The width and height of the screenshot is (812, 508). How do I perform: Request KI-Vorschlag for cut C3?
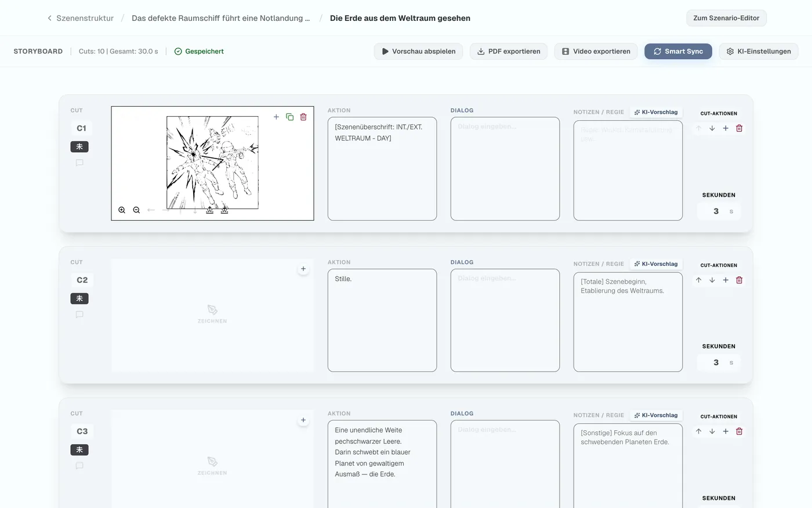(656, 415)
